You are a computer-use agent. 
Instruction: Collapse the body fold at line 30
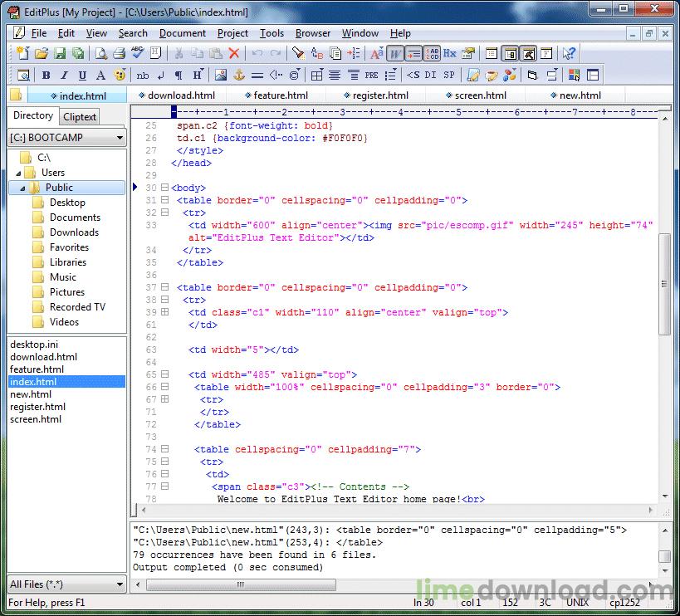point(164,188)
